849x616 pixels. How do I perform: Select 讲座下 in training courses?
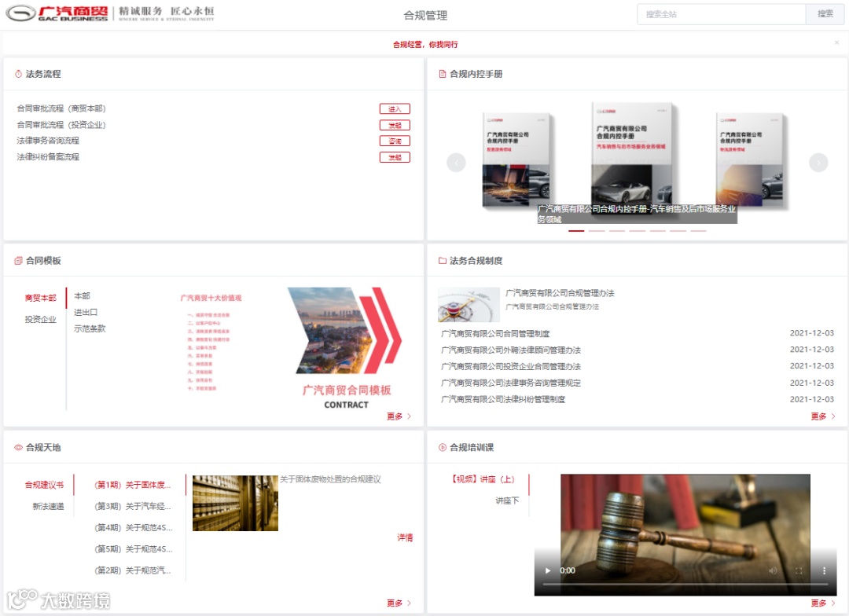coord(507,500)
